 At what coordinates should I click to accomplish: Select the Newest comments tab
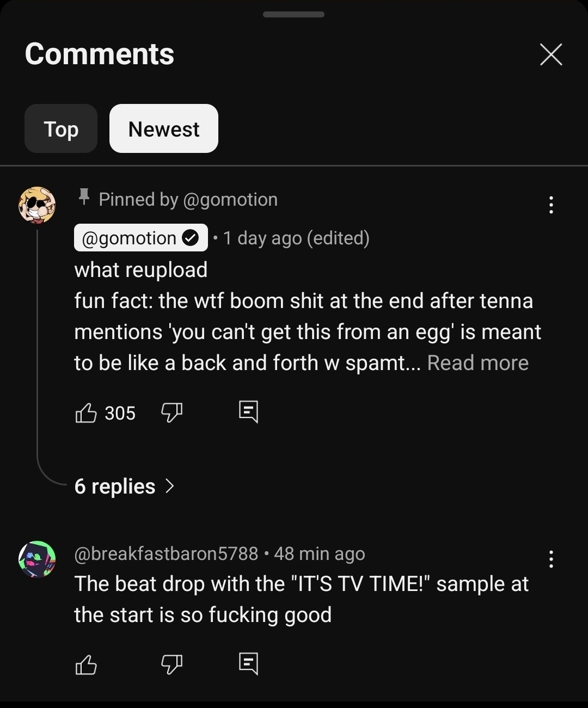[x=164, y=129]
